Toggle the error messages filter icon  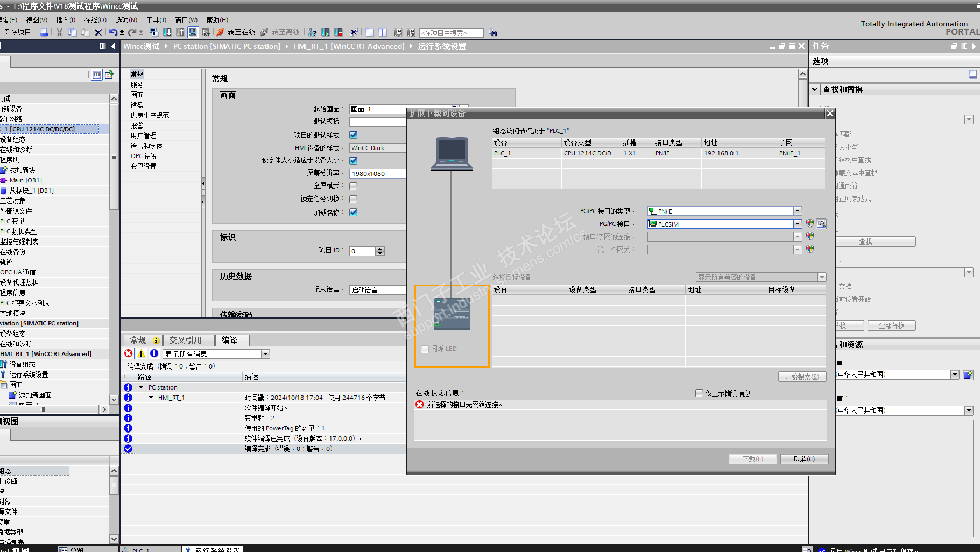pyautogui.click(x=129, y=353)
